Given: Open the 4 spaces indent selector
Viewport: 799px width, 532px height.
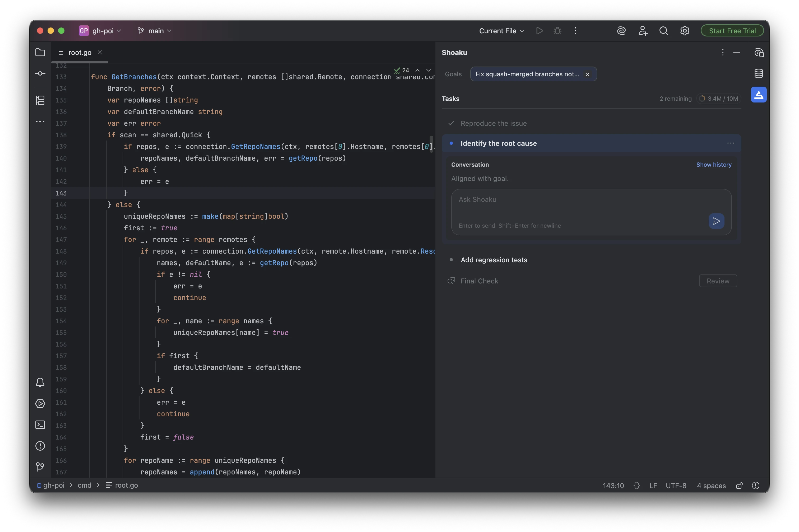Looking at the screenshot, I should [711, 486].
